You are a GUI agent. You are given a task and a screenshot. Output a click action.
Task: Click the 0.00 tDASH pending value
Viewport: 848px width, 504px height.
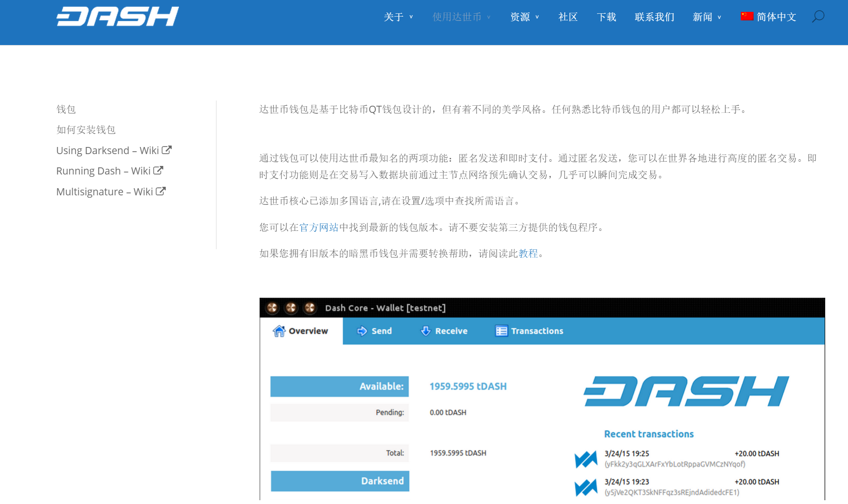coord(448,412)
